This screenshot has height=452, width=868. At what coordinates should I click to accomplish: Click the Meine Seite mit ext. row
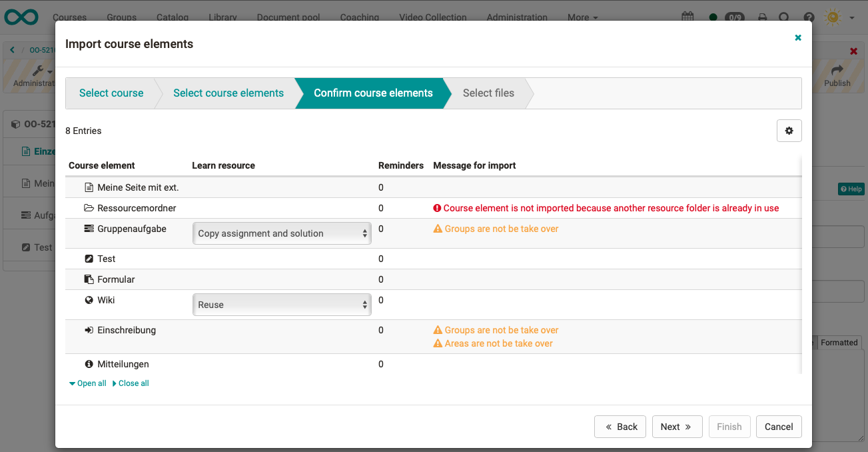click(138, 187)
